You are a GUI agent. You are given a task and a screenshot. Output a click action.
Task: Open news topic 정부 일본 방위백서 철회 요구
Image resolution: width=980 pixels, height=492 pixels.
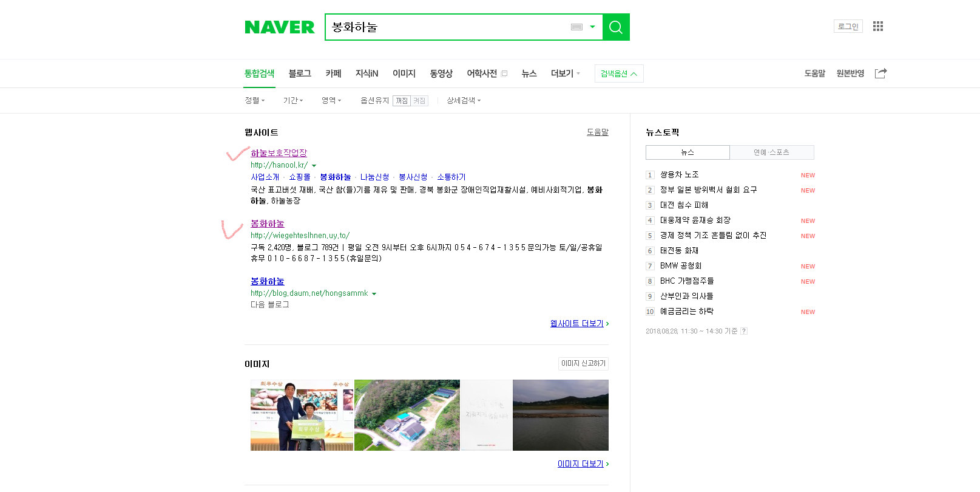pos(708,190)
